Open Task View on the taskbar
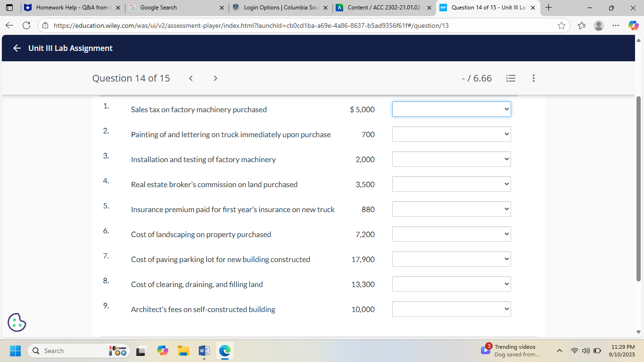The height and width of the screenshot is (362, 644). (x=141, y=351)
